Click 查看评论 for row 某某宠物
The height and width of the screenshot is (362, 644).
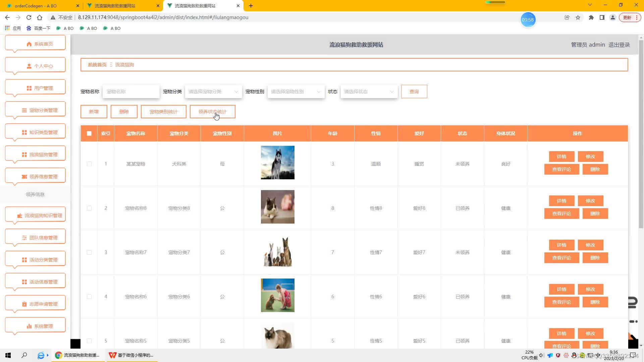point(561,169)
